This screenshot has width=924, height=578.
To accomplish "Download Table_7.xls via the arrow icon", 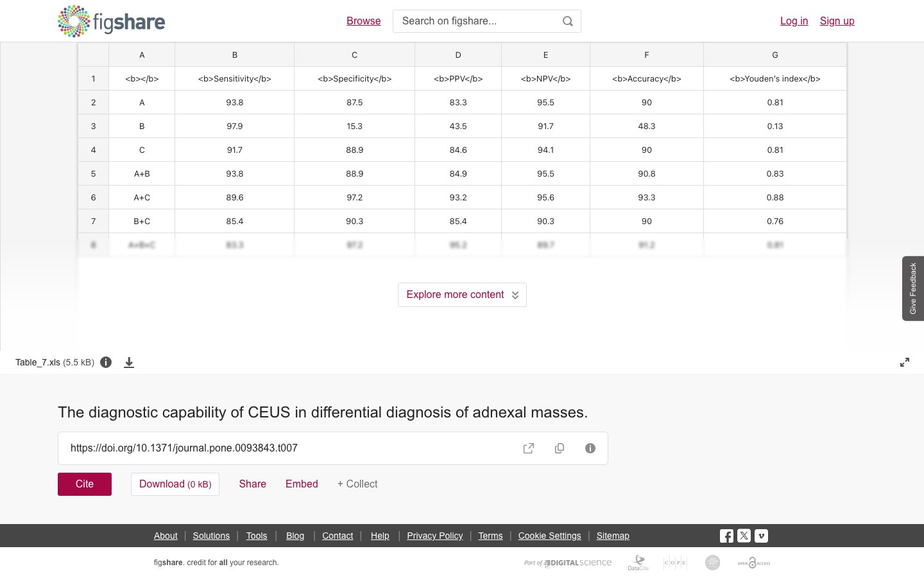I will [129, 362].
